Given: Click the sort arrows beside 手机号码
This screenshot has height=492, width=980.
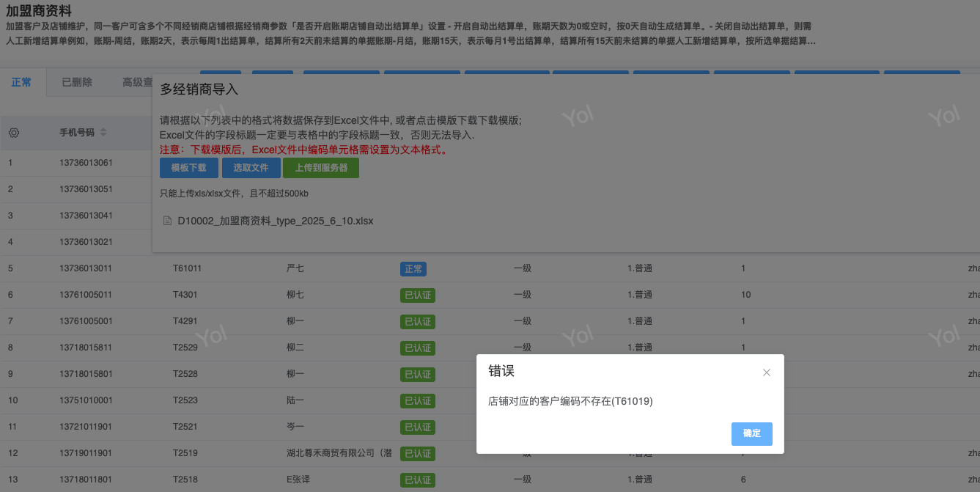Looking at the screenshot, I should [x=103, y=133].
